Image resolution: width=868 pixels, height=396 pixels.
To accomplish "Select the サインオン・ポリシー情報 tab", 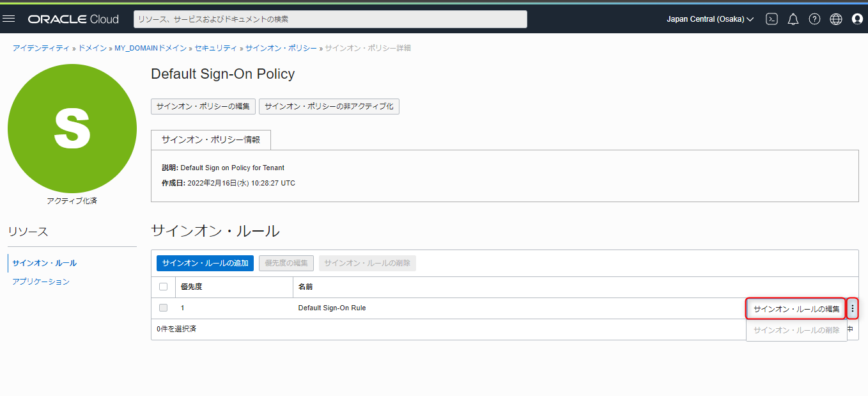I will 211,139.
